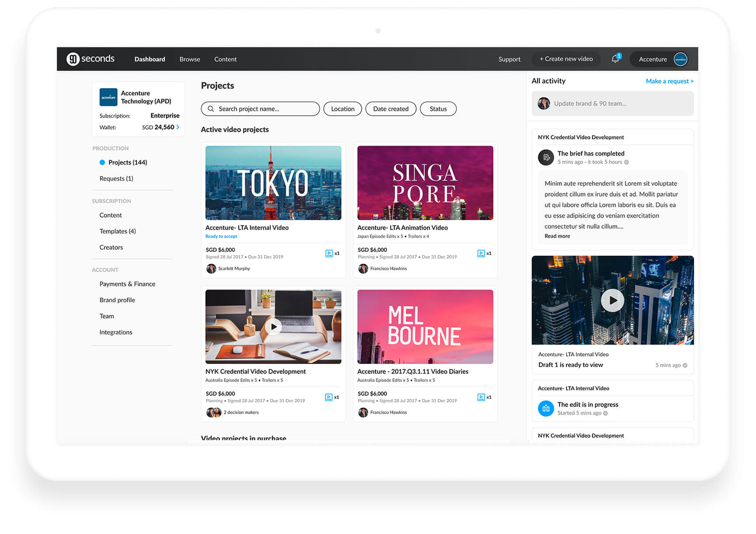
Task: Open the Tokyo project thumbnail
Action: click(x=273, y=183)
